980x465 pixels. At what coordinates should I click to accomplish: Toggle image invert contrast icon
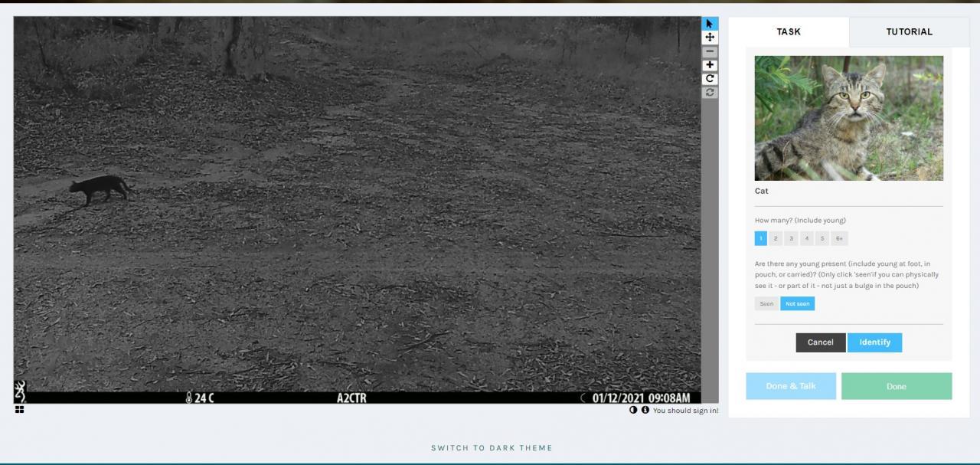[633, 410]
